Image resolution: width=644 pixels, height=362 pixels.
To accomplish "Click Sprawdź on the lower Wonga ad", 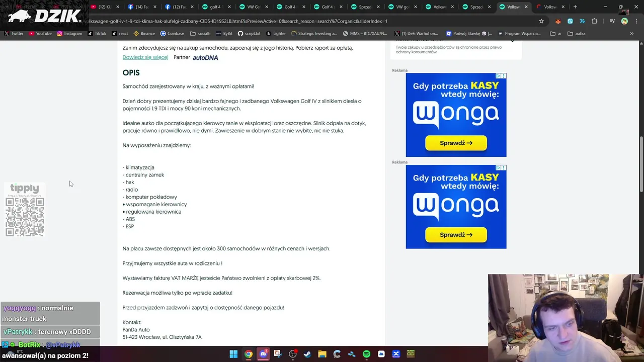I will click(x=456, y=235).
